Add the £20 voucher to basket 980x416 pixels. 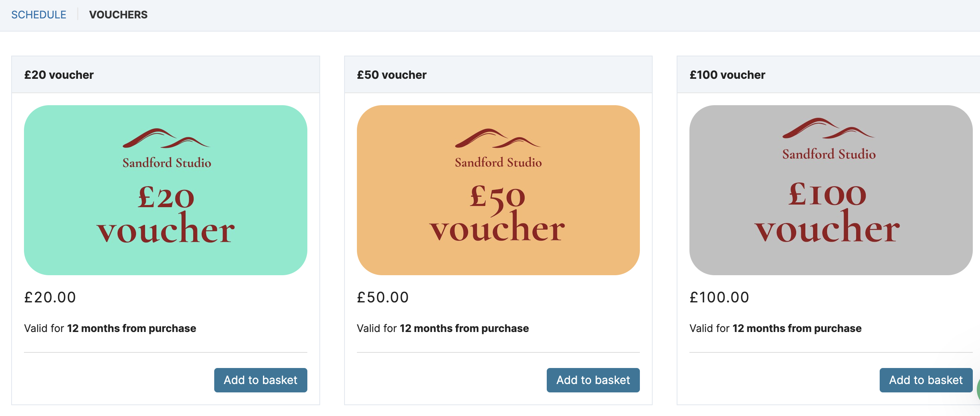(x=261, y=380)
